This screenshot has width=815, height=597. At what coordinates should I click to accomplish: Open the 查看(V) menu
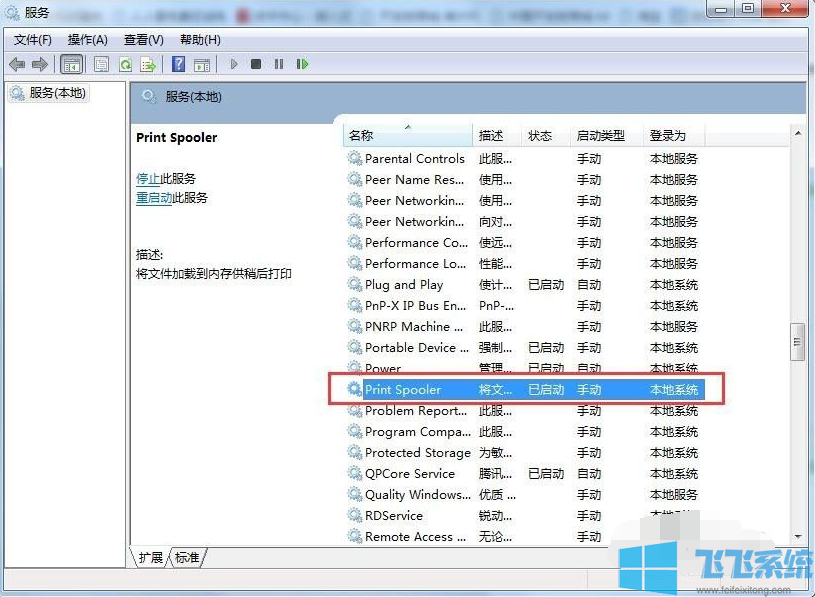pyautogui.click(x=142, y=40)
